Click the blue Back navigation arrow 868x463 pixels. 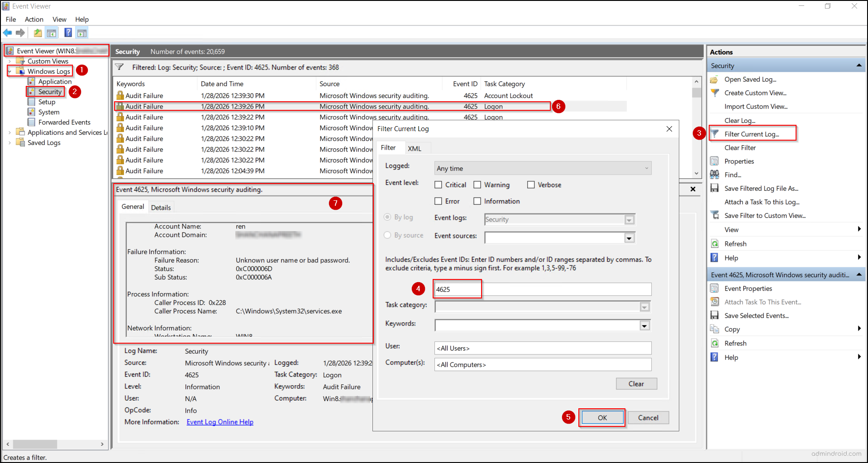pyautogui.click(x=7, y=33)
